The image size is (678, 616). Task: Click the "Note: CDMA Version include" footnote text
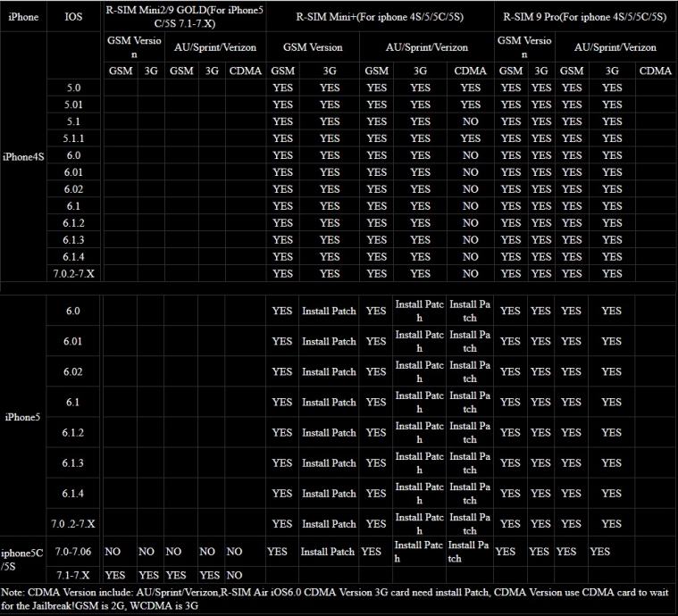335,599
